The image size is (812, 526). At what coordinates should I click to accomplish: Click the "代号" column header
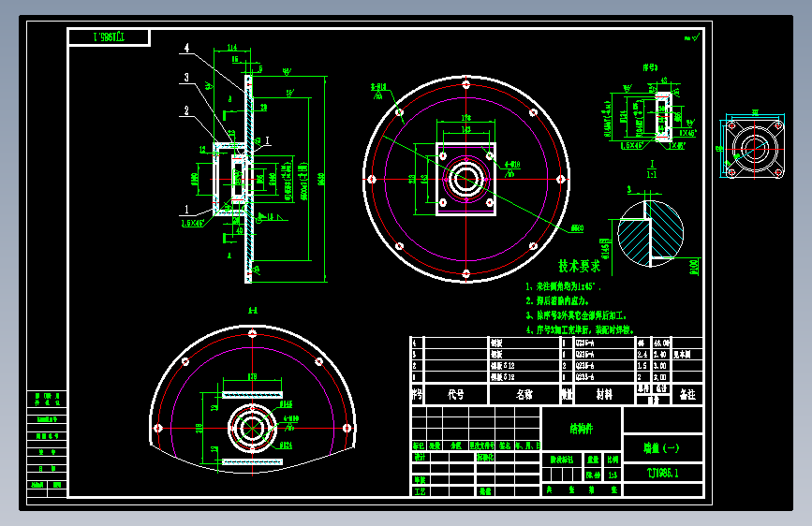(x=456, y=395)
